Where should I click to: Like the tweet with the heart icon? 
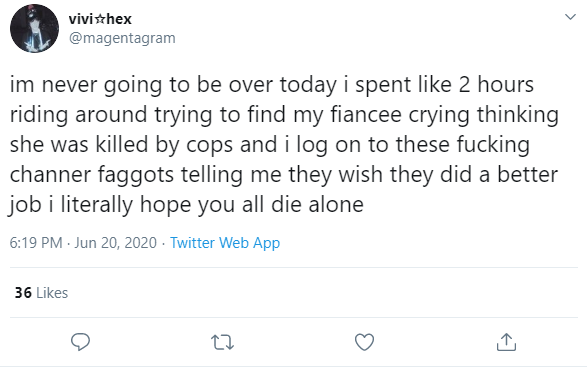click(x=364, y=342)
